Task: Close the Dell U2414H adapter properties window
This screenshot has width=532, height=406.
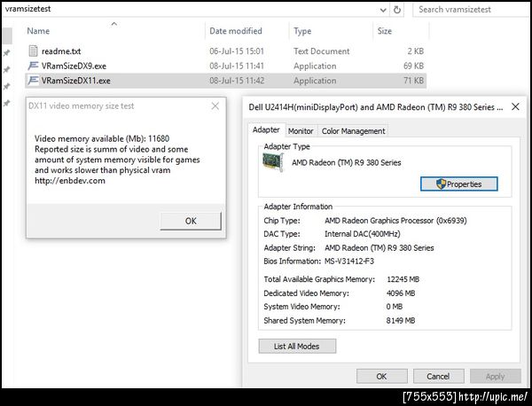Action: coord(515,107)
